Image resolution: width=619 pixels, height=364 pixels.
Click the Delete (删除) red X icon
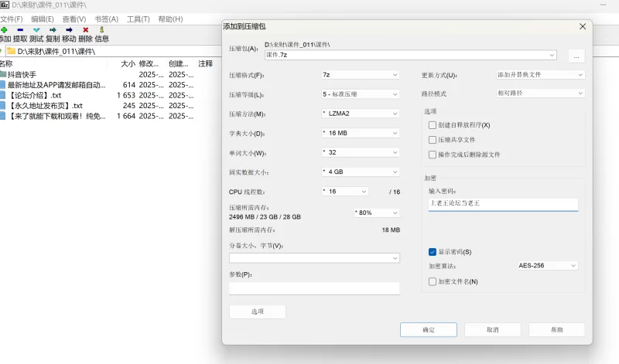(x=86, y=30)
